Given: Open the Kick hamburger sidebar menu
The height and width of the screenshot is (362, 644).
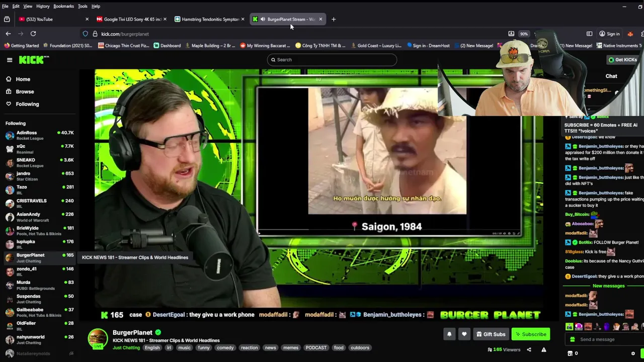Looking at the screenshot, I should (10, 60).
